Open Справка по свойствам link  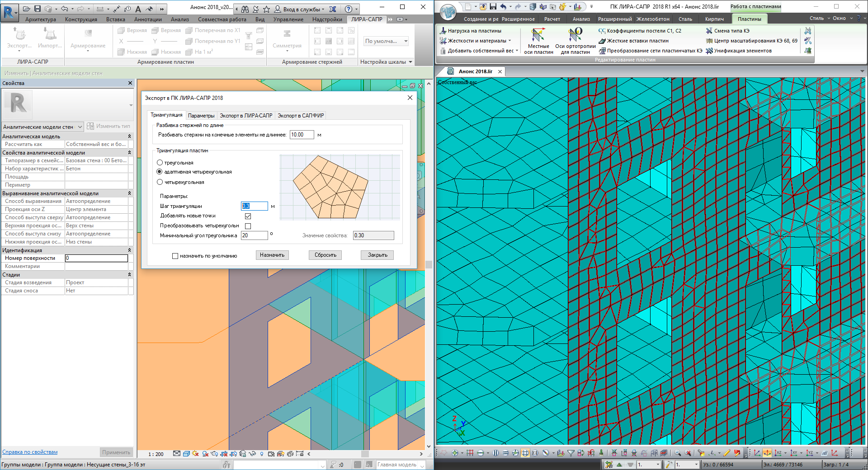point(30,452)
